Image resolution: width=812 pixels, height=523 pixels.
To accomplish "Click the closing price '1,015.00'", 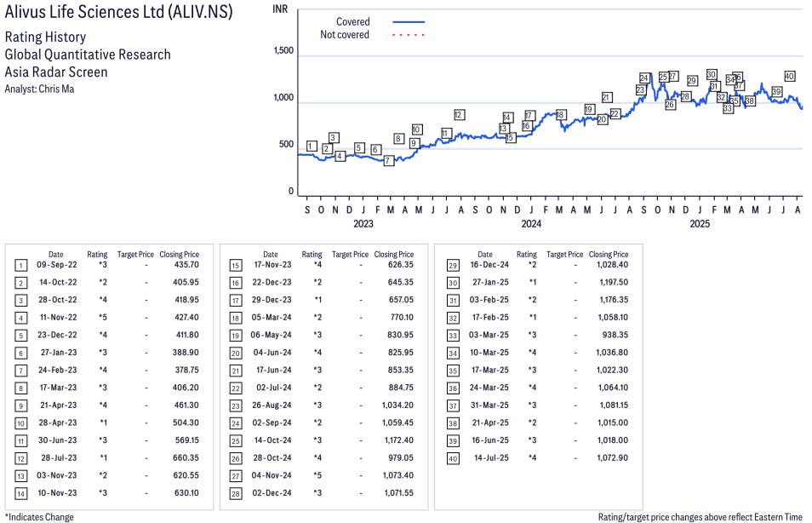I will click(x=613, y=423).
